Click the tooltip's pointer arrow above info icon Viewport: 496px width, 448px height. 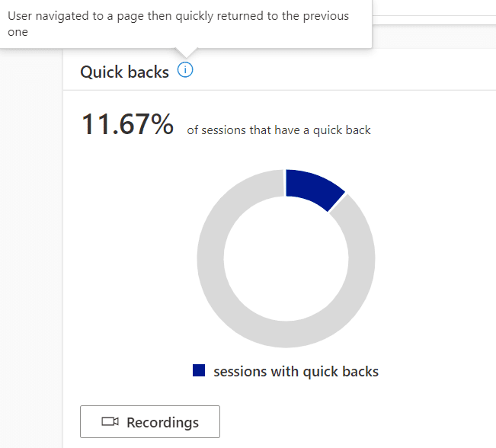coord(186,53)
